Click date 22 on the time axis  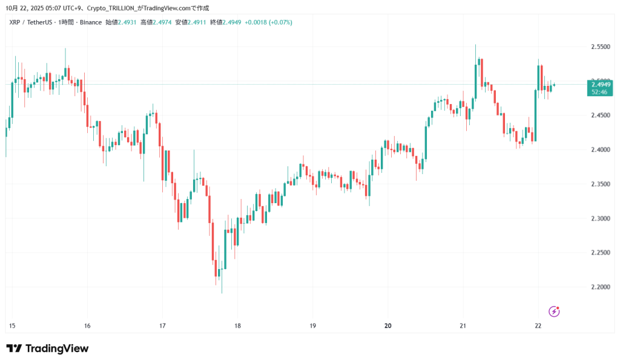click(538, 325)
